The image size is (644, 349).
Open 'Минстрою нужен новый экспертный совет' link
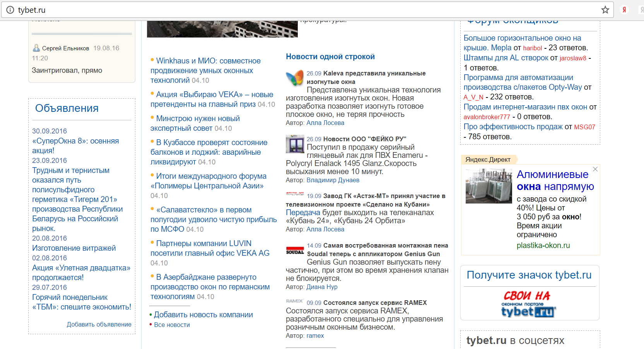click(195, 123)
